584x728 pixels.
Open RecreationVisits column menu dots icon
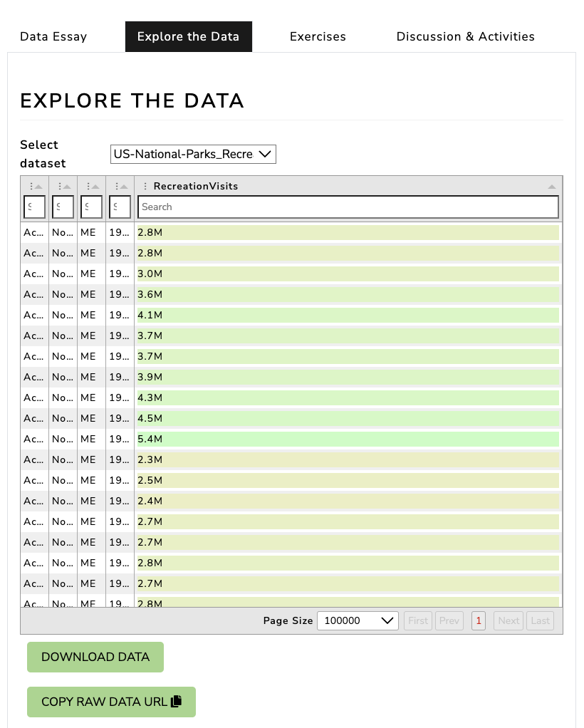(146, 187)
